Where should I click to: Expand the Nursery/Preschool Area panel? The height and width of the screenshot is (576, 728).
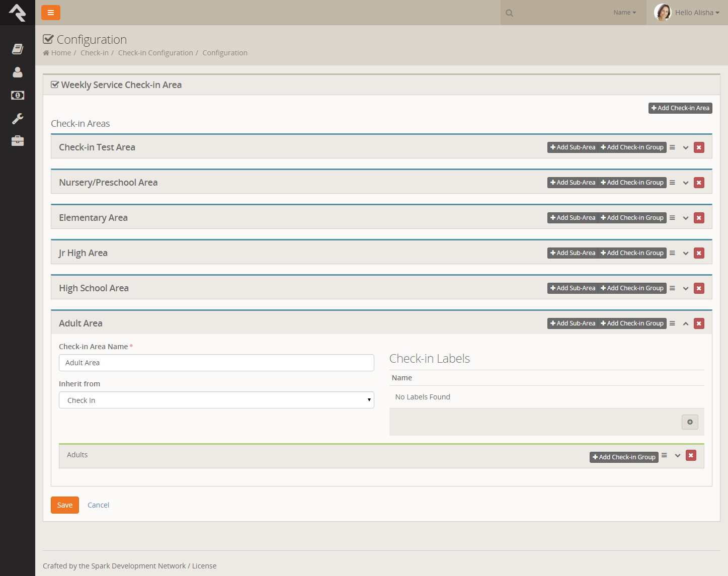(x=685, y=183)
